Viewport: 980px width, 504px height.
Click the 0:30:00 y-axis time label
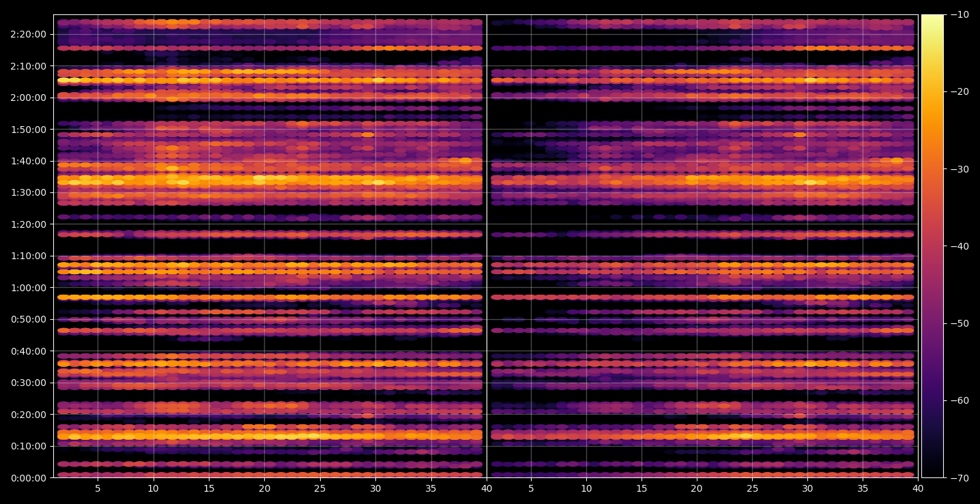tap(29, 383)
